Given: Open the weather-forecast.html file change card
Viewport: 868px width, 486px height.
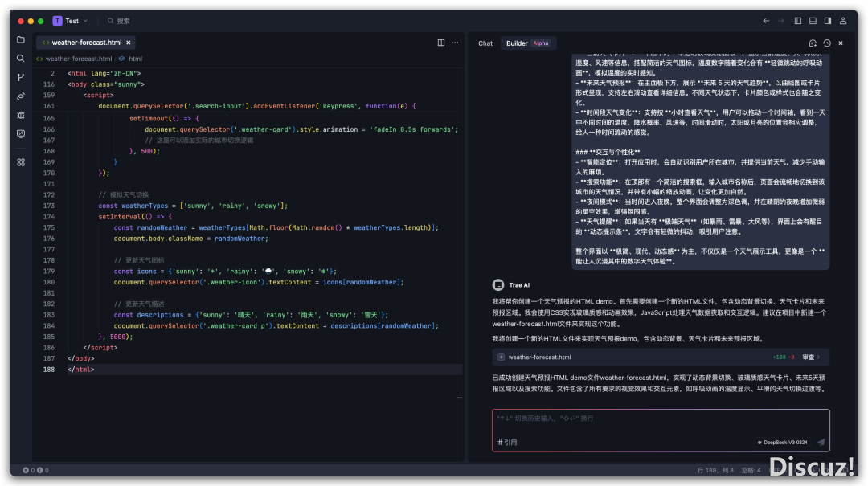Looking at the screenshot, I should (x=661, y=357).
